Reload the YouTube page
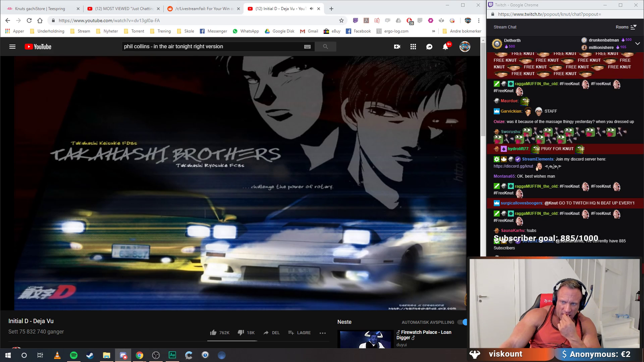644x362 pixels. click(29, 21)
